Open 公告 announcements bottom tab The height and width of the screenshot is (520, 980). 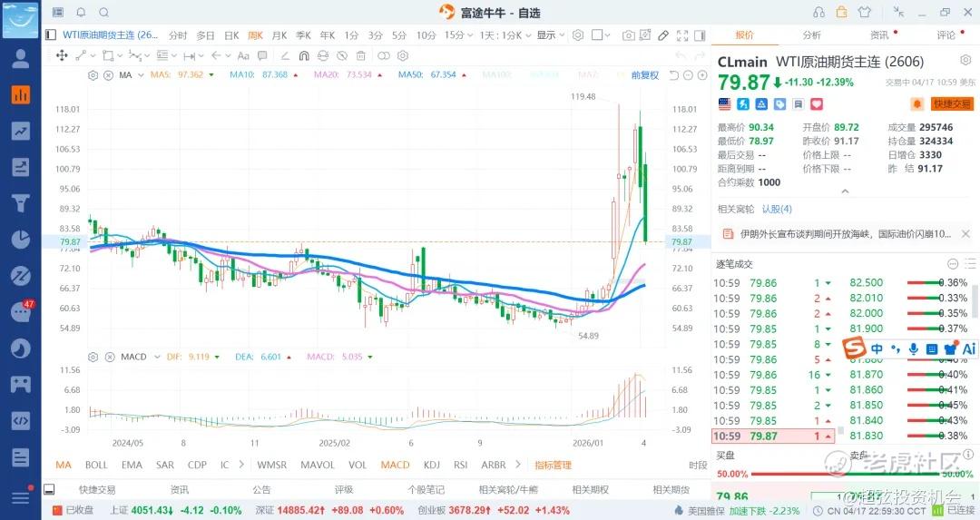coord(261,489)
